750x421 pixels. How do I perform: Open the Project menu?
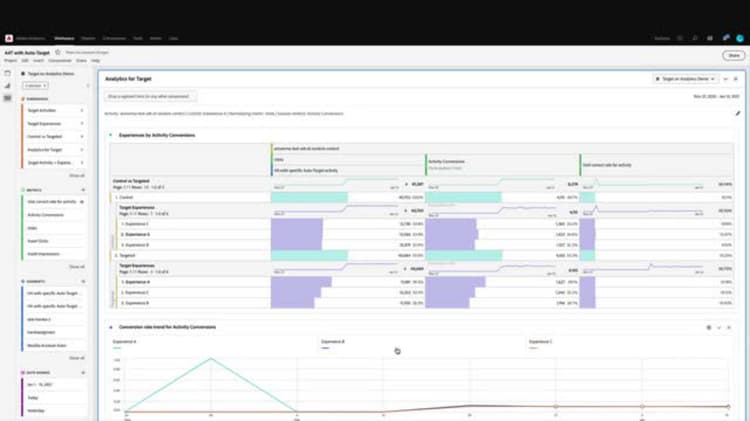pyautogui.click(x=10, y=61)
